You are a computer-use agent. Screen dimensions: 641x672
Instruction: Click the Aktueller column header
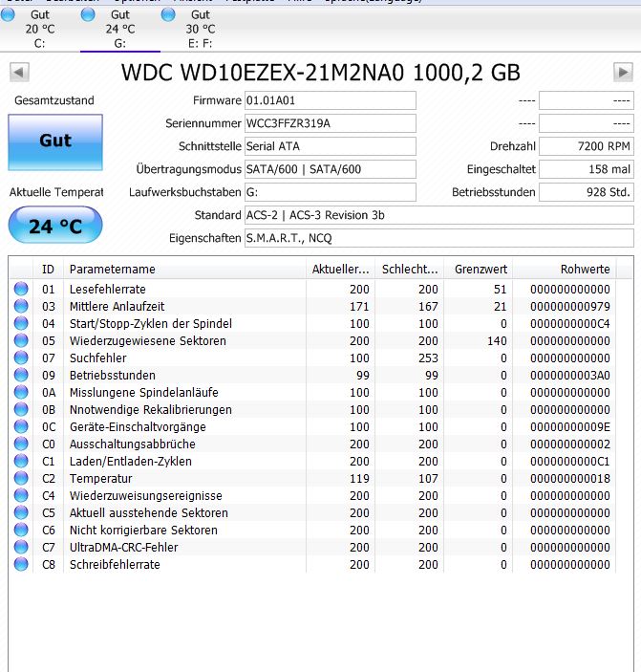pyautogui.click(x=340, y=270)
